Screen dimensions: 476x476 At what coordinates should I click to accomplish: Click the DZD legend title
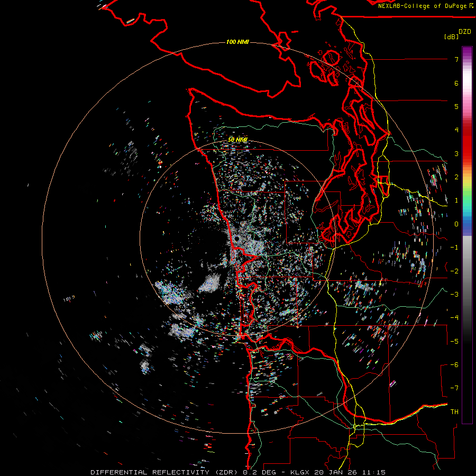pyautogui.click(x=465, y=32)
